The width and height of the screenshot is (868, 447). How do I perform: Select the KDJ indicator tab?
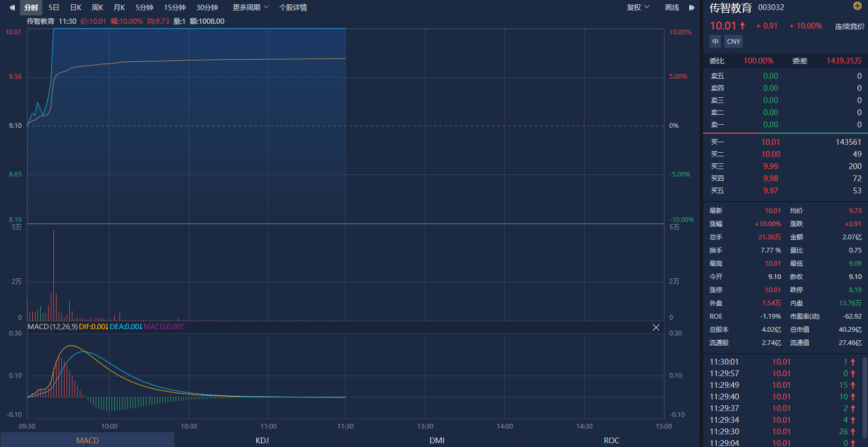pyautogui.click(x=262, y=440)
